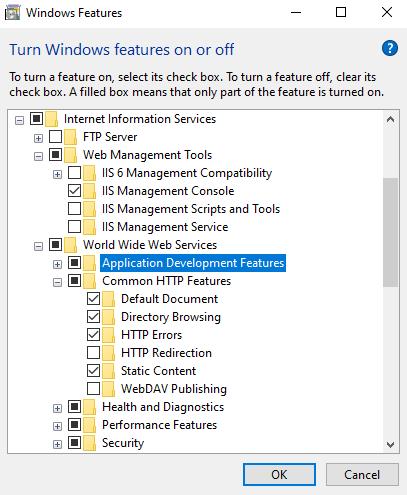Expand IIS 6 Management Compatibility node
407x495 pixels.
pyautogui.click(x=58, y=174)
